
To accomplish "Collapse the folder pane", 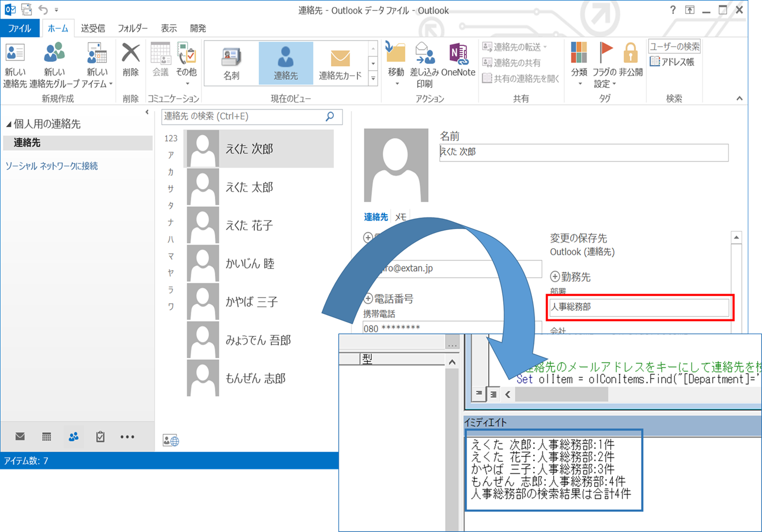I will [x=147, y=112].
